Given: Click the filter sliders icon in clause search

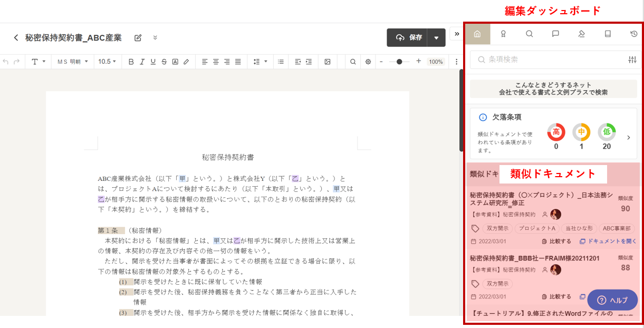Looking at the screenshot, I should point(632,60).
